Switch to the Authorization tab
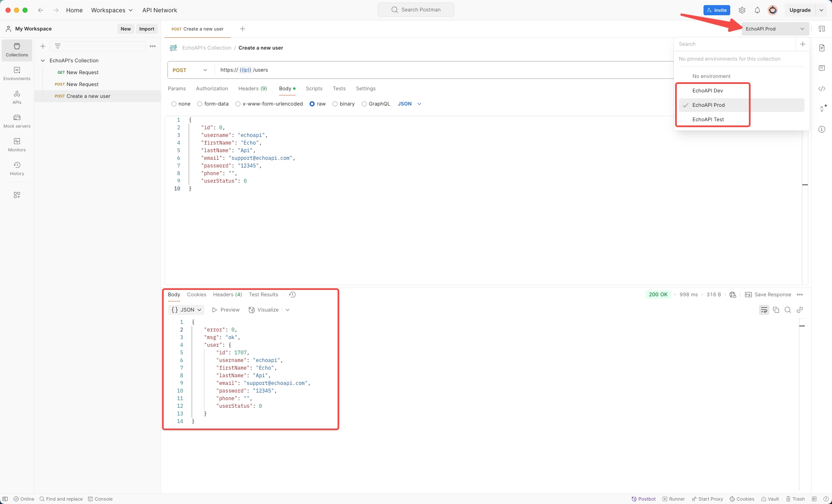This screenshot has height=504, width=832. tap(212, 89)
